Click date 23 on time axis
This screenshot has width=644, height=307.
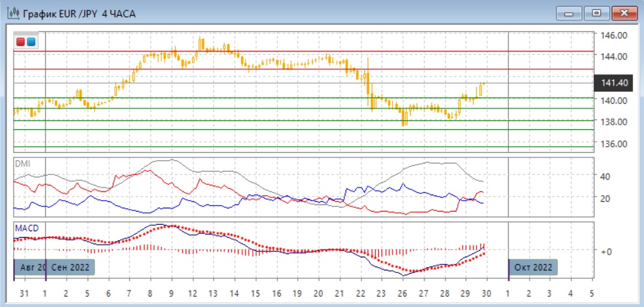[x=381, y=293]
